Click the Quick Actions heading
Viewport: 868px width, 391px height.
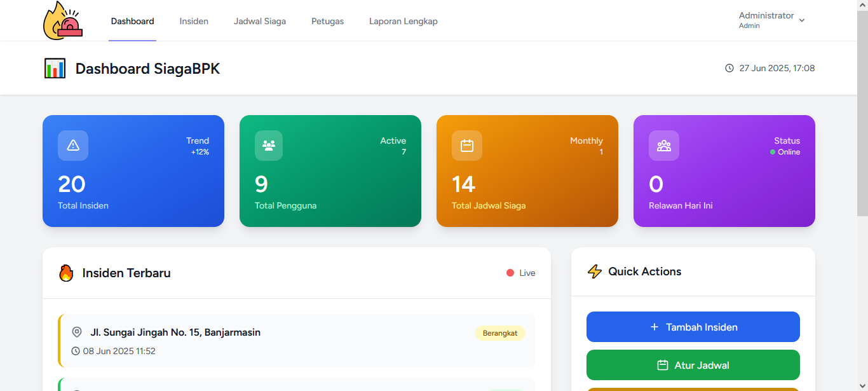pos(645,271)
